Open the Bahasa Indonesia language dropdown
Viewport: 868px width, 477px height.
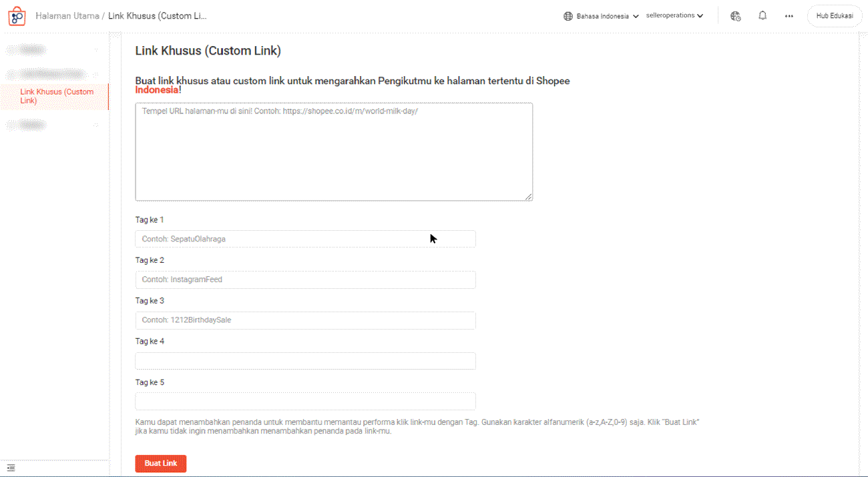click(x=602, y=16)
